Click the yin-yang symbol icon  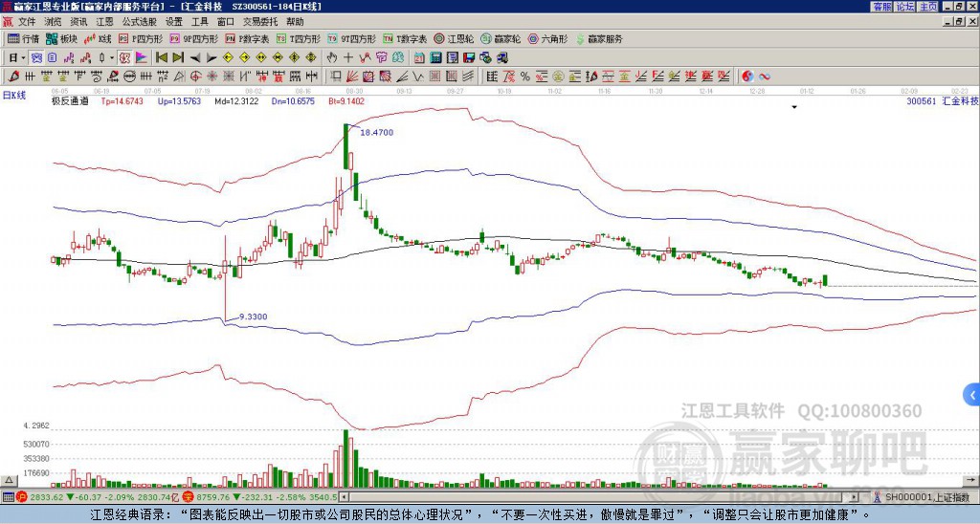tap(747, 76)
